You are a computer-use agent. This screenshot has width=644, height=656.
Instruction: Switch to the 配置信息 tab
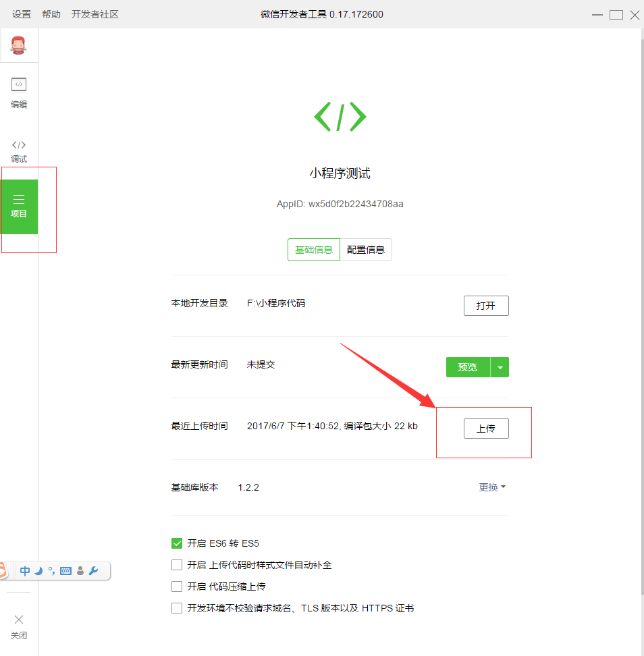point(365,250)
